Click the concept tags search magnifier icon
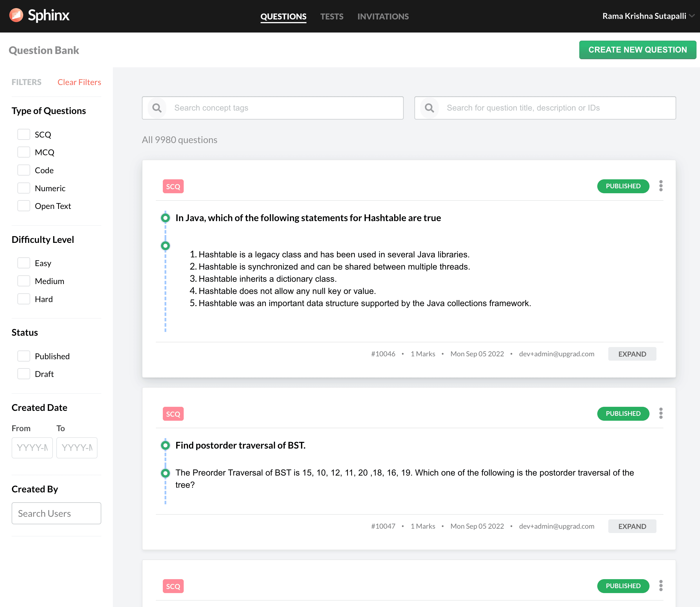The height and width of the screenshot is (607, 700). [x=157, y=108]
